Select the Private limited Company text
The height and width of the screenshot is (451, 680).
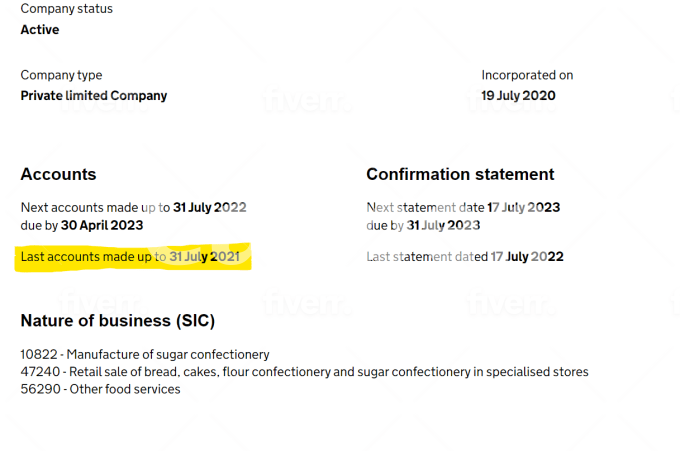pos(94,96)
